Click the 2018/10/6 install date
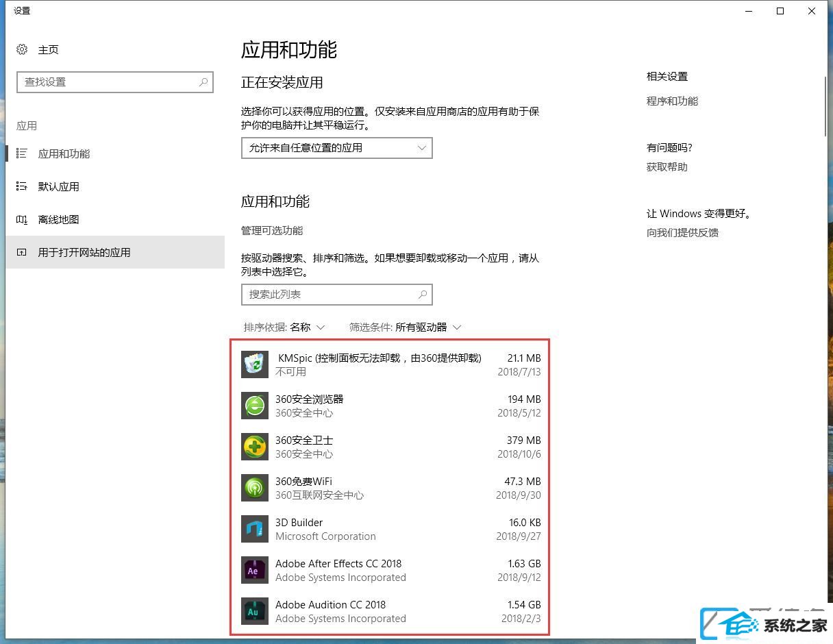 [x=519, y=454]
